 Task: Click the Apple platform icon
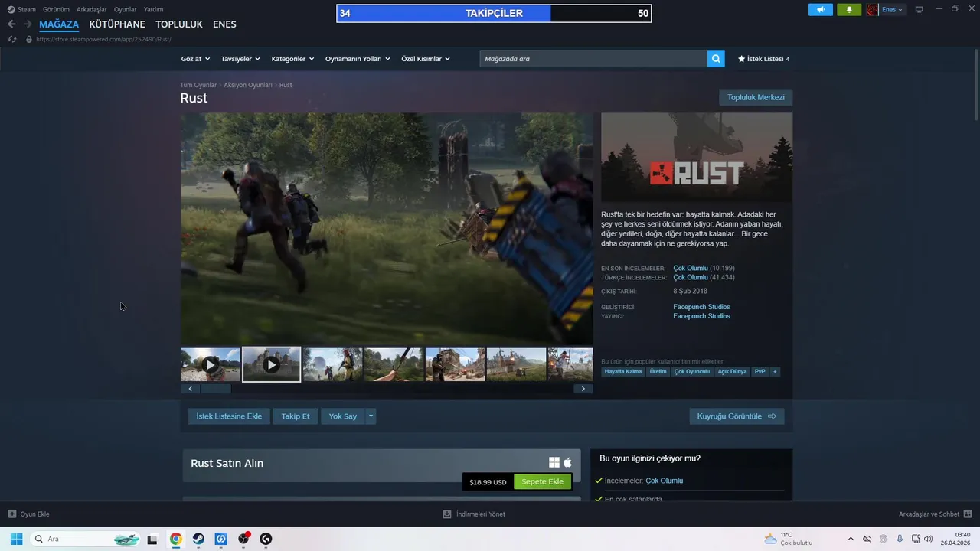pyautogui.click(x=567, y=462)
